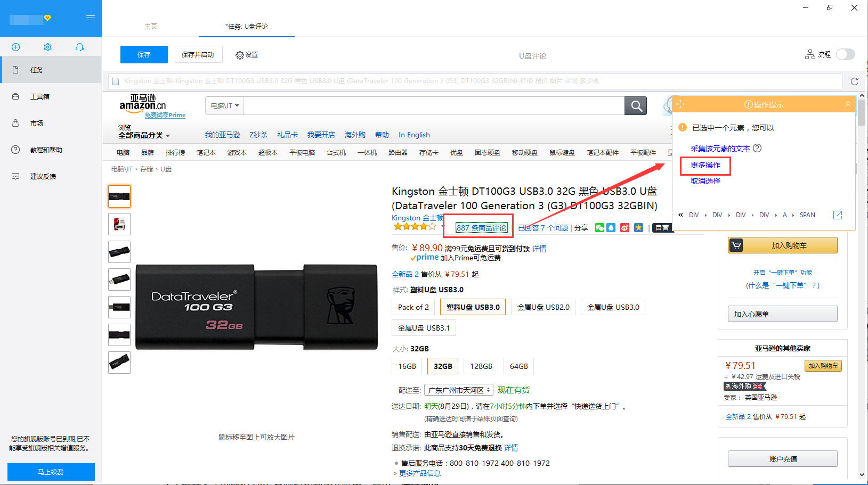This screenshot has width=868, height=485.
Task: Open the 电脑\IT search category dropdown
Action: click(224, 106)
